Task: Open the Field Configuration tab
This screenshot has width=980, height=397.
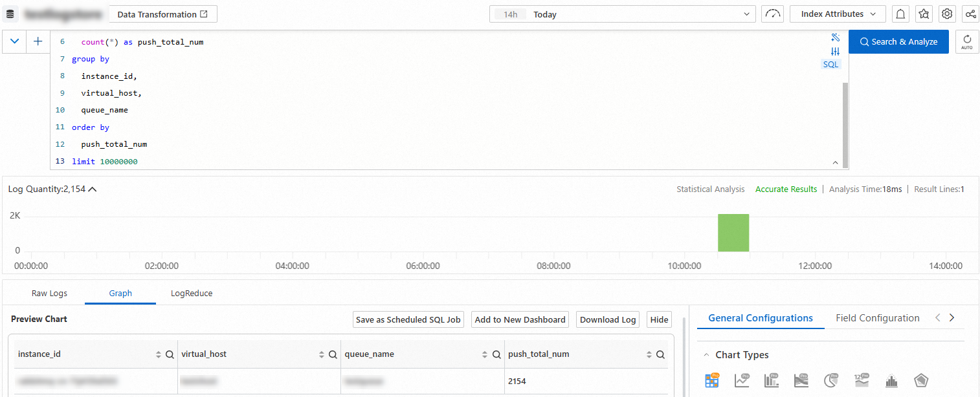Action: (878, 318)
